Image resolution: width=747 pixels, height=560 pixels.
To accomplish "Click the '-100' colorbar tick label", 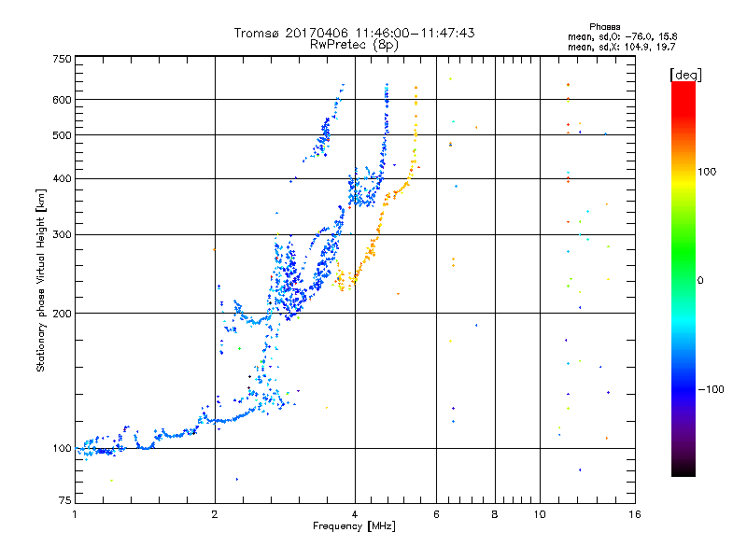I will pyautogui.click(x=712, y=389).
